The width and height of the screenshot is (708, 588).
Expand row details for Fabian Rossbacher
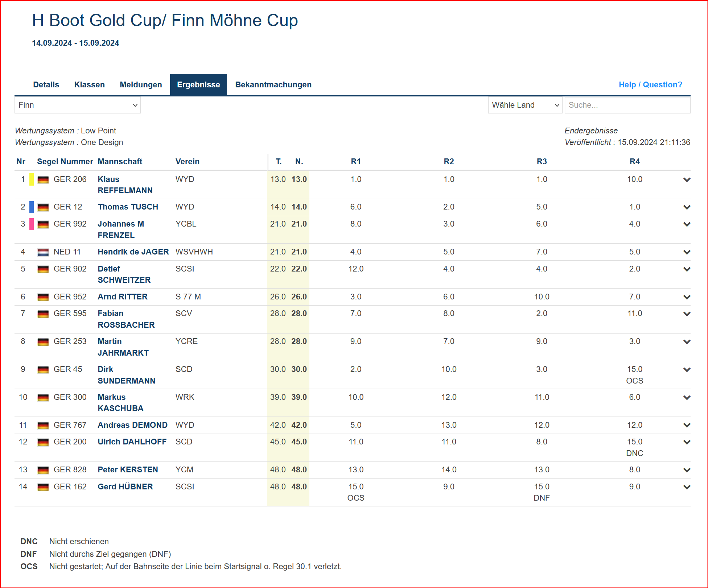point(687,314)
